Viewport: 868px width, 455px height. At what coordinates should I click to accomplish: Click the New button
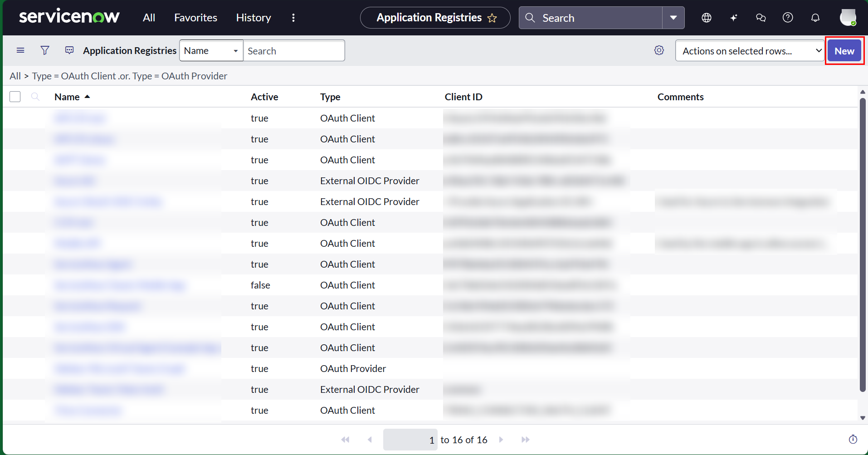pyautogui.click(x=844, y=51)
